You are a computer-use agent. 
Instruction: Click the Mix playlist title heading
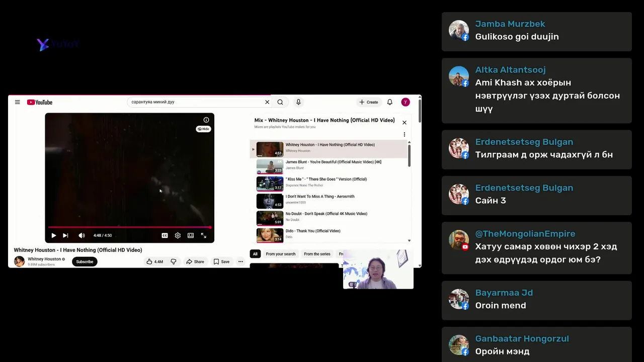(x=325, y=120)
